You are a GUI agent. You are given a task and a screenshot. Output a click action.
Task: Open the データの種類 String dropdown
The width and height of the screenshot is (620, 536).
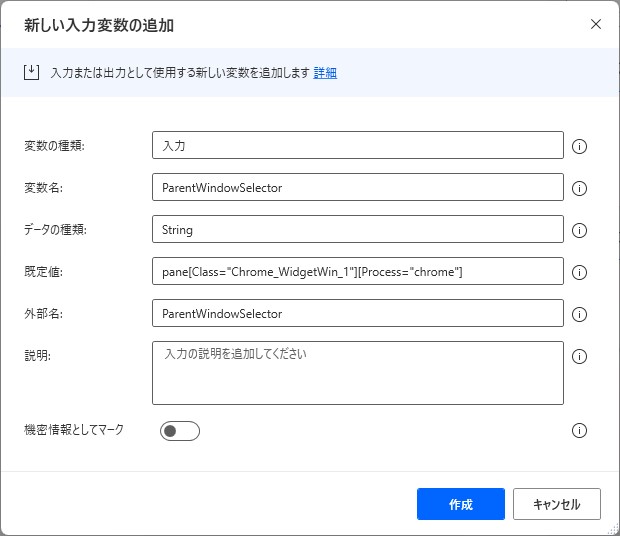pos(358,229)
